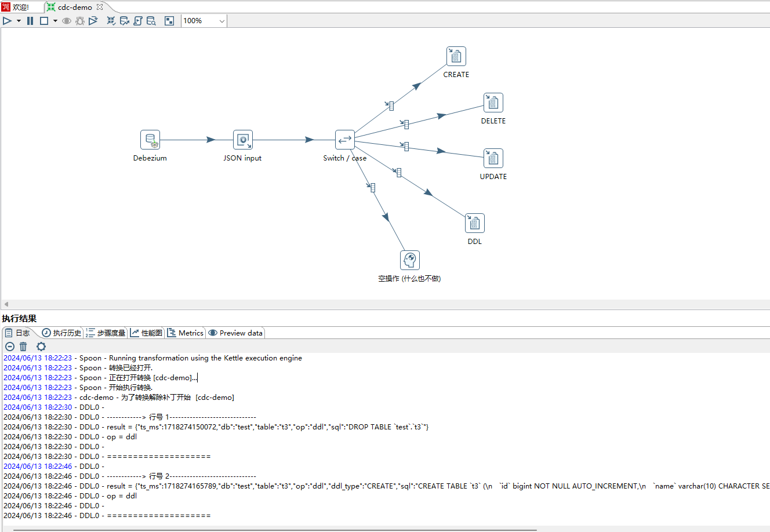Click the log panel horizontal scrollbar
The height and width of the screenshot is (532, 770).
275,530
